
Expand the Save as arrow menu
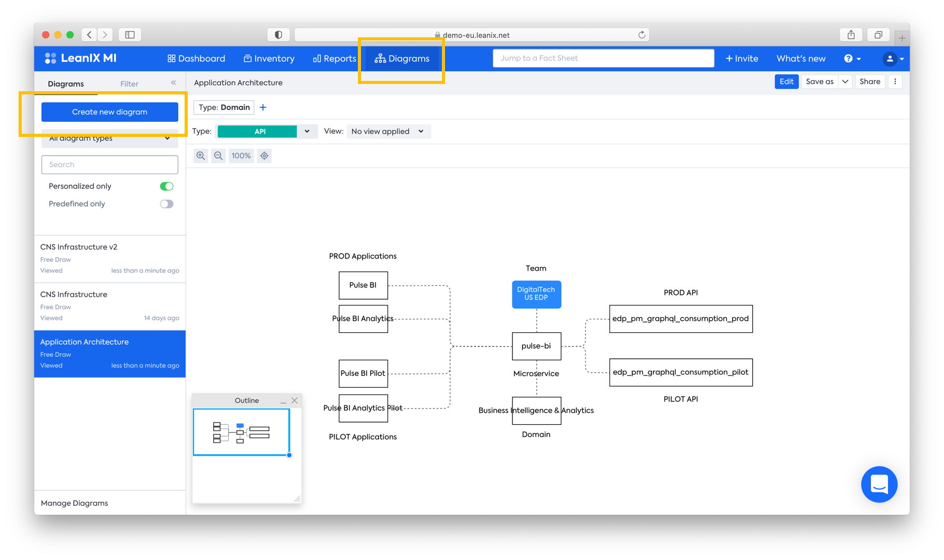(845, 81)
